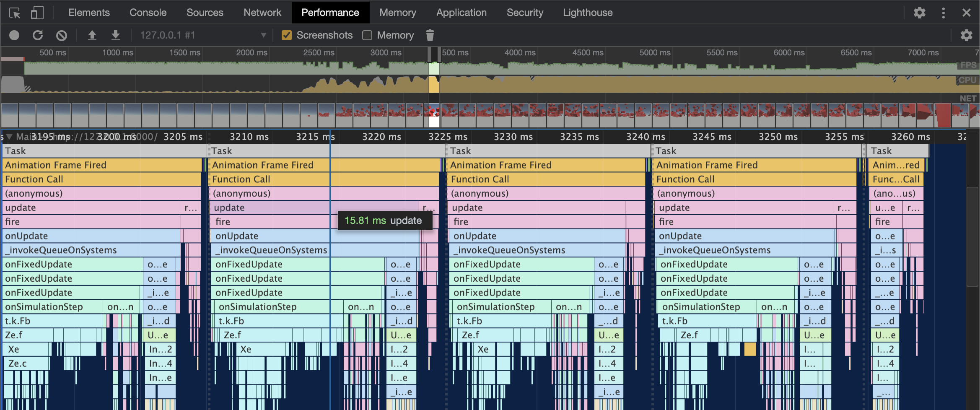
Task: Open the Memory tab
Action: pos(398,13)
